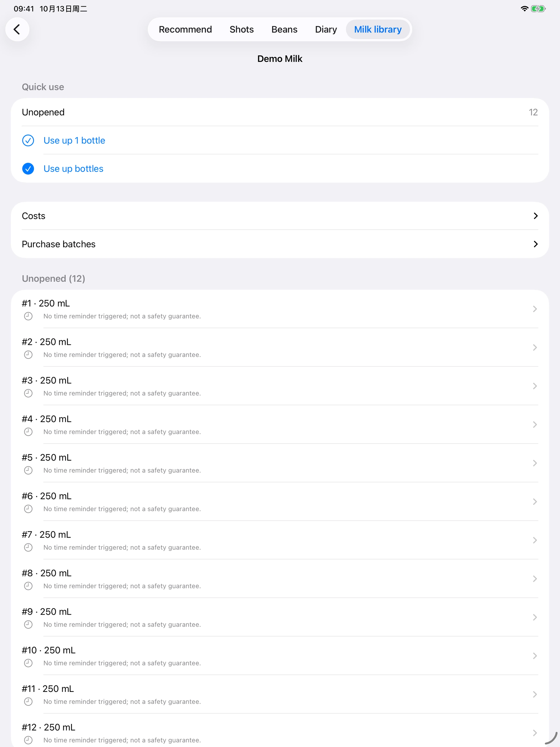560x747 pixels.
Task: Click the Unopened count value 12
Action: 533,112
